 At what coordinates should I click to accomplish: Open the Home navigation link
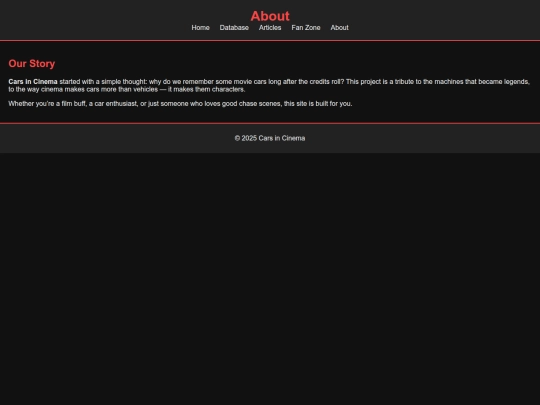200,28
